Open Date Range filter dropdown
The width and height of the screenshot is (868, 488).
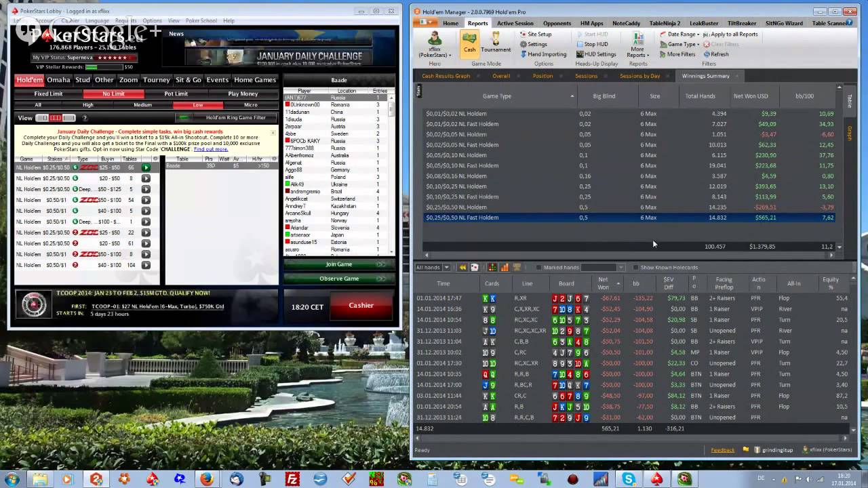pos(679,34)
